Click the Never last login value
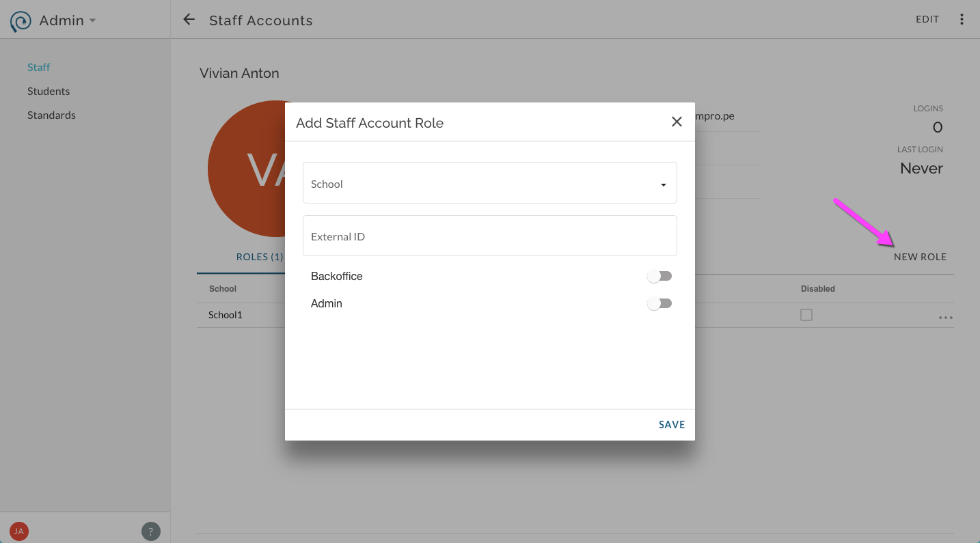The width and height of the screenshot is (980, 543). point(921,168)
